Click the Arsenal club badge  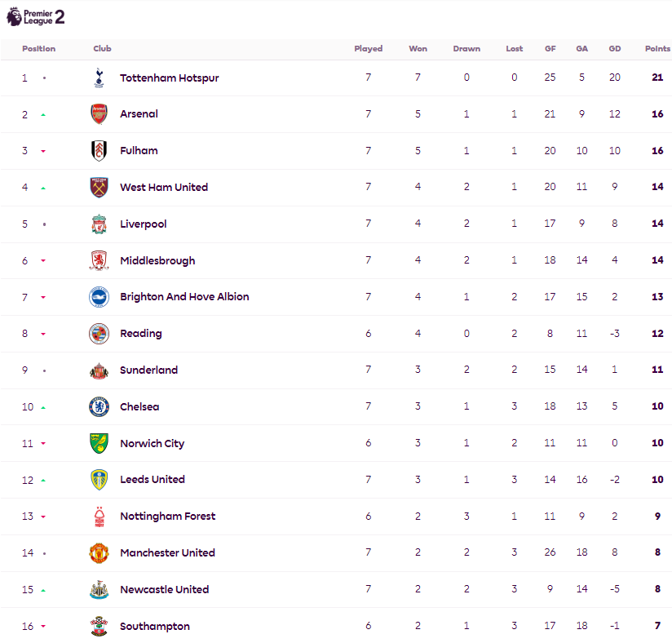[99, 114]
